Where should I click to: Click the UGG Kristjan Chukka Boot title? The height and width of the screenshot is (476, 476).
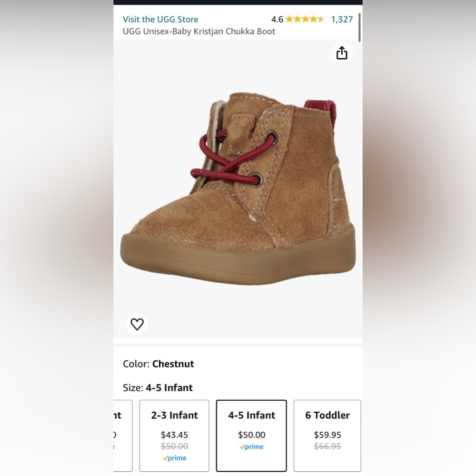198,31
